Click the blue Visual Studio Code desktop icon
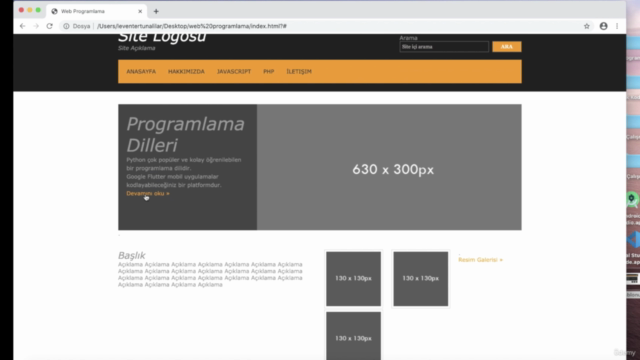 (633, 240)
